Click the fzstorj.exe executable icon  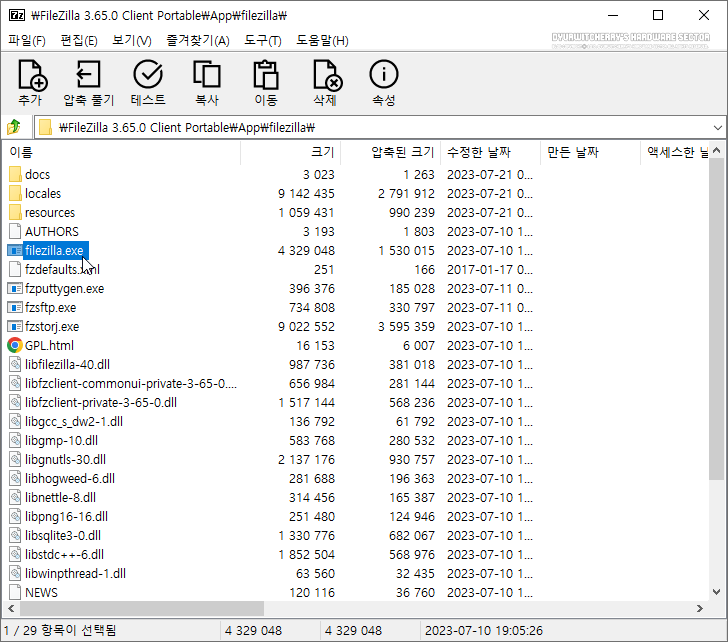pos(15,327)
